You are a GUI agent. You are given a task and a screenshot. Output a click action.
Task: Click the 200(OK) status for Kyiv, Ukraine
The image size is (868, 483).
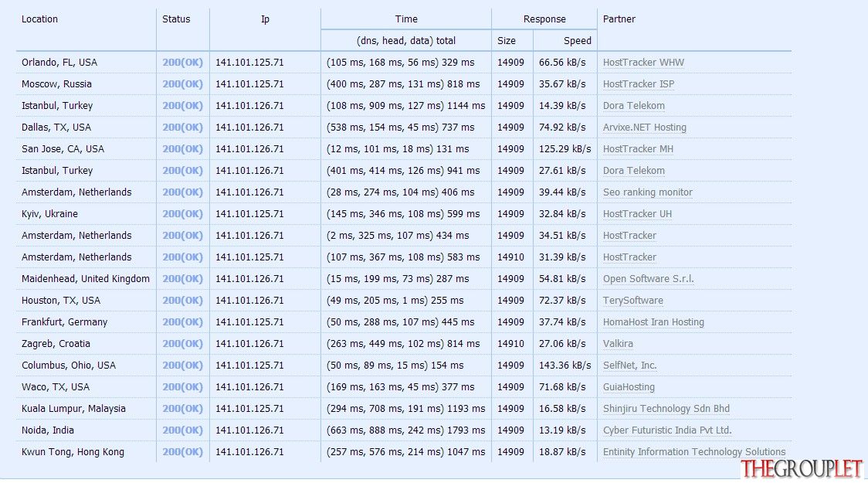coord(183,214)
